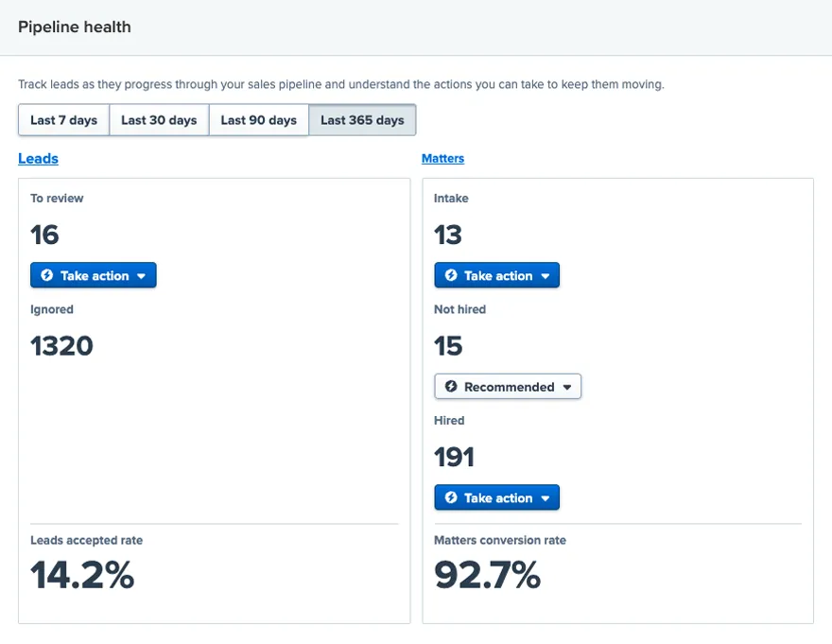Select the Last 365 days range

pos(362,120)
